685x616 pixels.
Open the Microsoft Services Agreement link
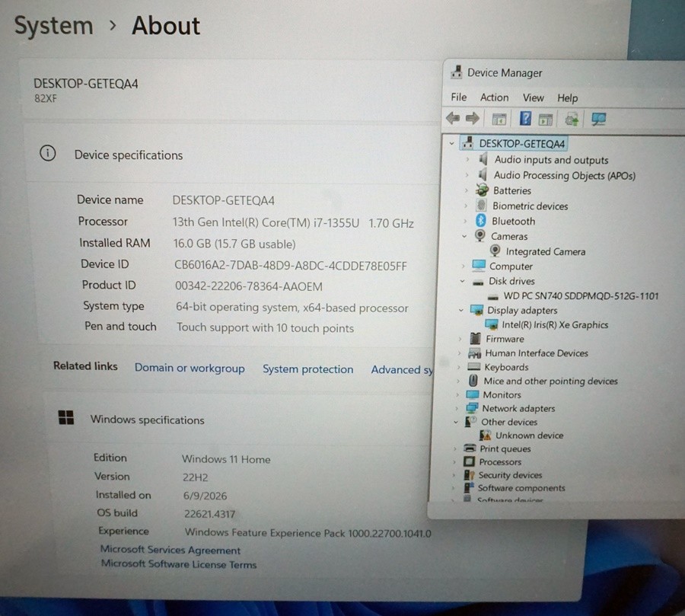(170, 550)
